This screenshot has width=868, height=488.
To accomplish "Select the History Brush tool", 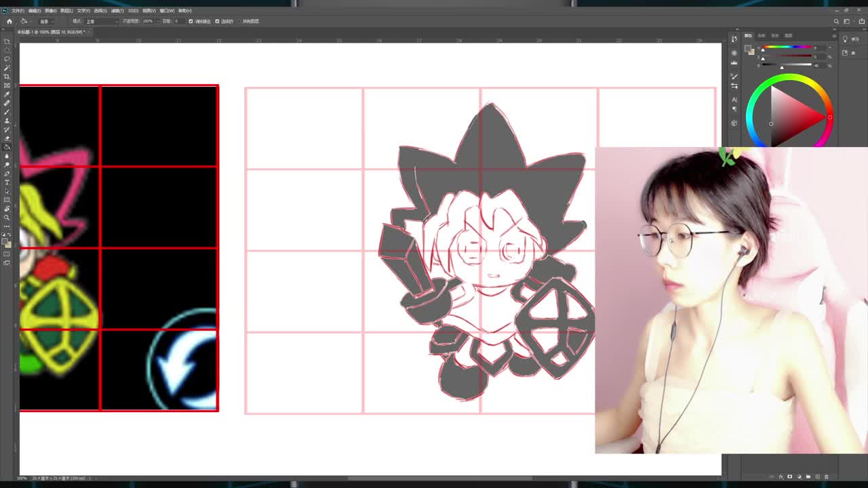I will click(7, 129).
